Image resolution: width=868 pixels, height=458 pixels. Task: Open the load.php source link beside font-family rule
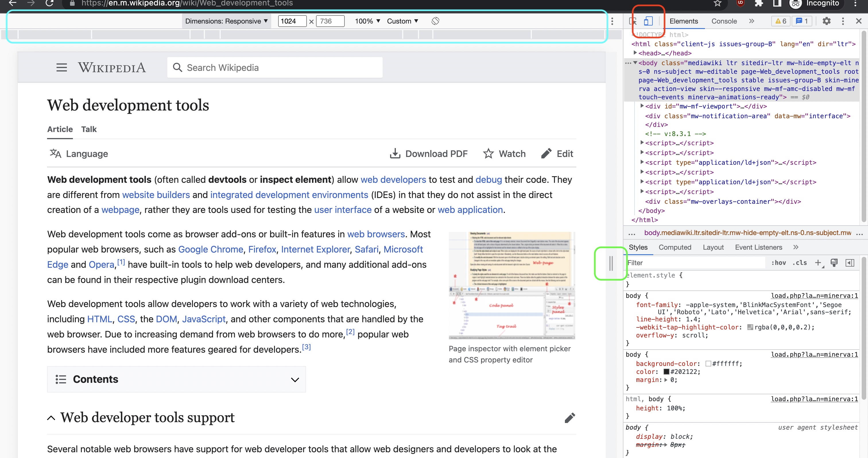814,296
